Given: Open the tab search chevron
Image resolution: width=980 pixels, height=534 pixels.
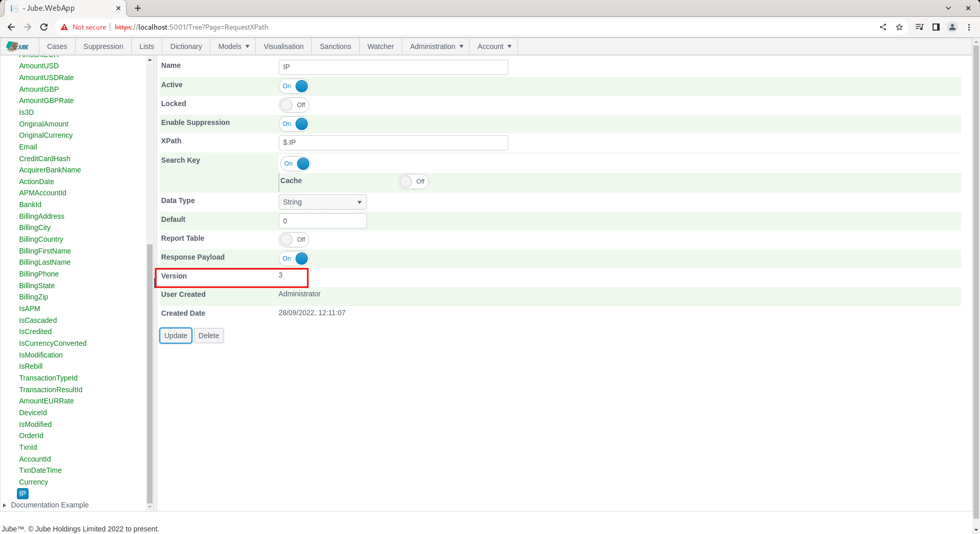Looking at the screenshot, I should click(x=948, y=8).
